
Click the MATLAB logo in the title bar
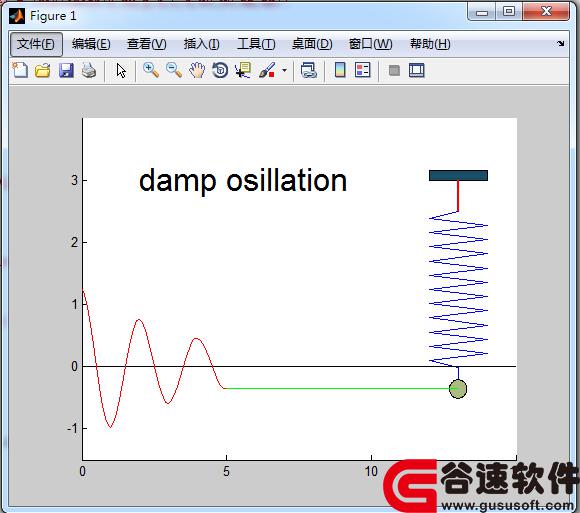(17, 16)
